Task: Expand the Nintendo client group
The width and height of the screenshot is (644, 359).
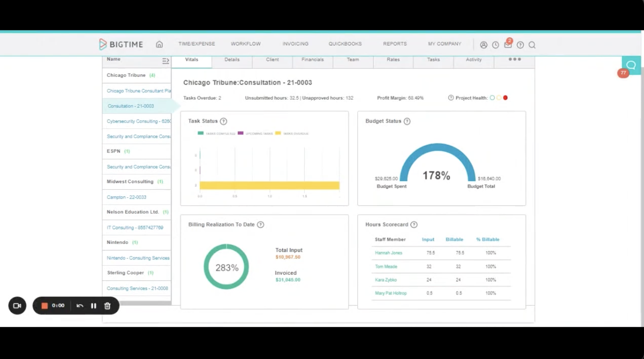Action: [137, 242]
